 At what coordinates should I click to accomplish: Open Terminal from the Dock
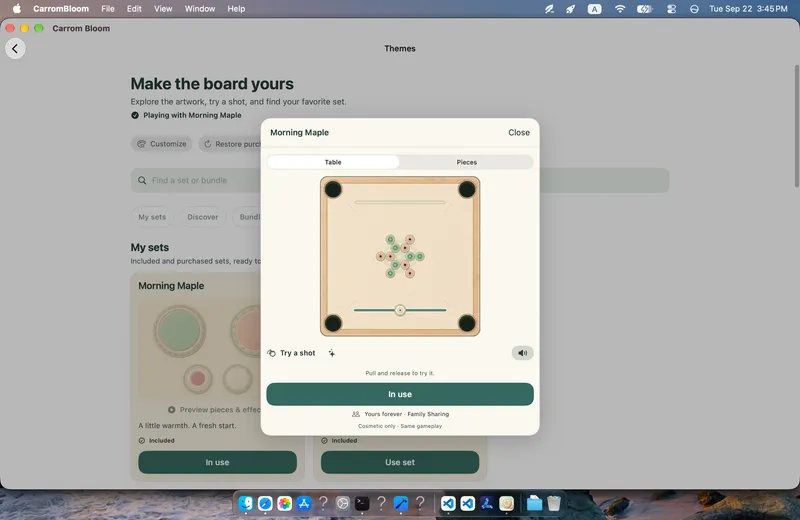point(362,504)
